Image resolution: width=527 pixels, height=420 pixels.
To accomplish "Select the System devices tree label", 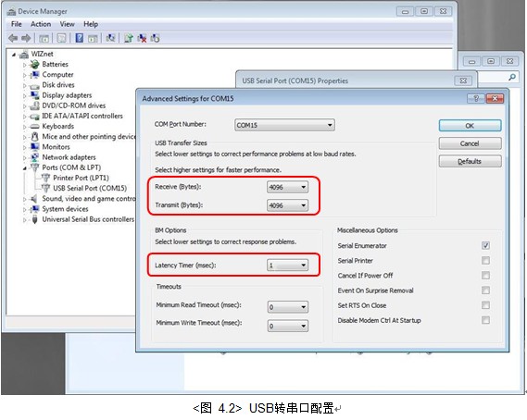I will coord(65,209).
